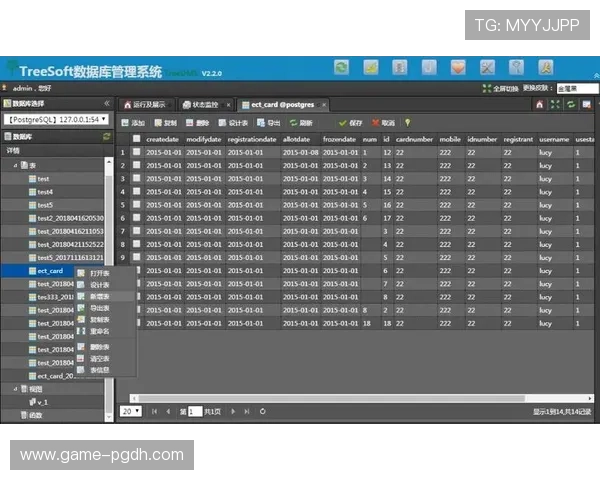Open the crossed tools icon in banner

487,68
